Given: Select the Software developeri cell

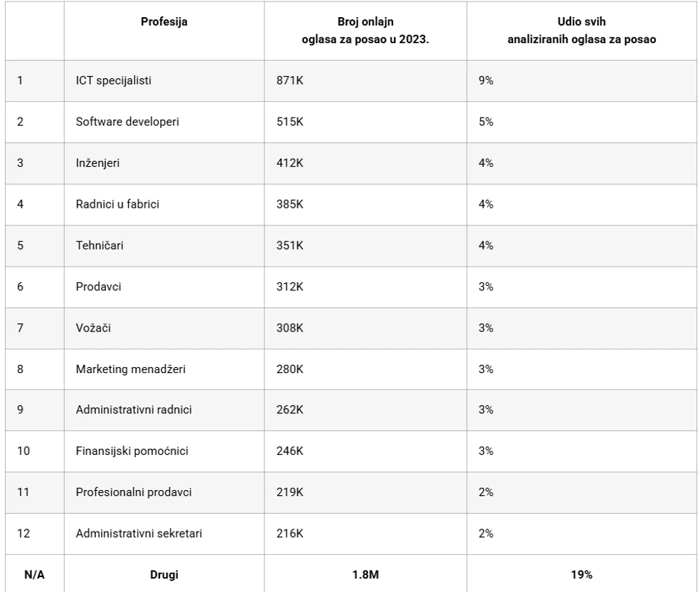Looking at the screenshot, I should 127,122.
